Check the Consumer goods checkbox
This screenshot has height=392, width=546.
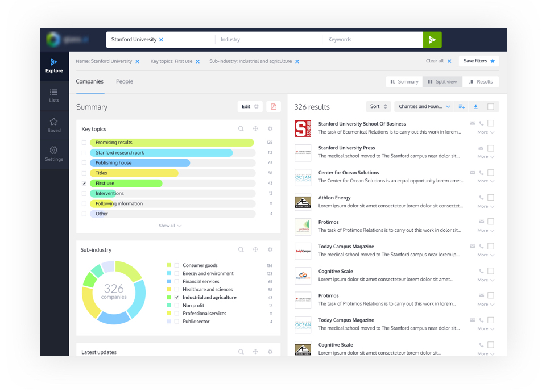coord(177,265)
